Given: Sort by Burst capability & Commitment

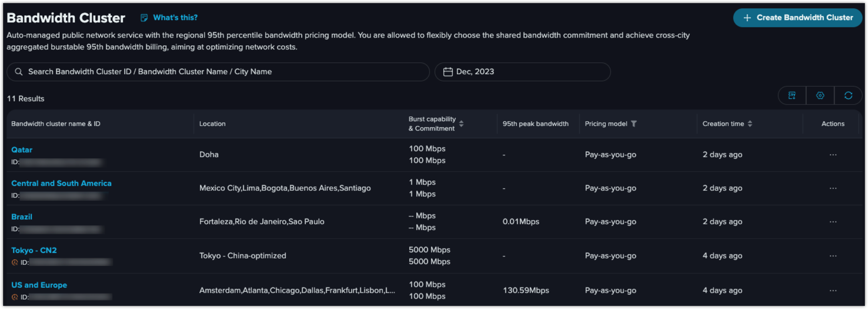Looking at the screenshot, I should coord(461,124).
